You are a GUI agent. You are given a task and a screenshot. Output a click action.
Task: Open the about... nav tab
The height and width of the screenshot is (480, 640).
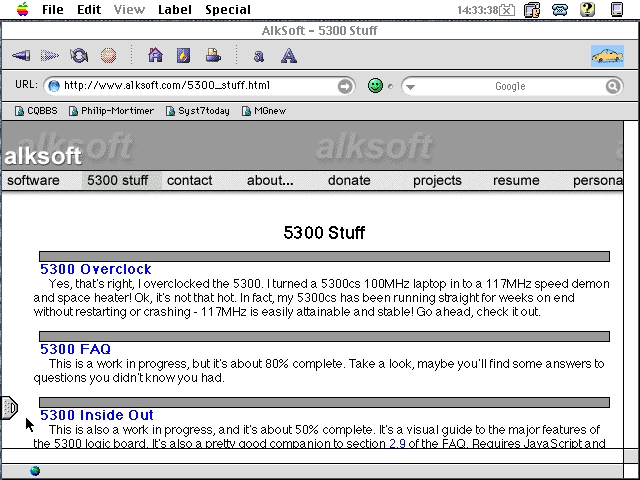(x=270, y=180)
